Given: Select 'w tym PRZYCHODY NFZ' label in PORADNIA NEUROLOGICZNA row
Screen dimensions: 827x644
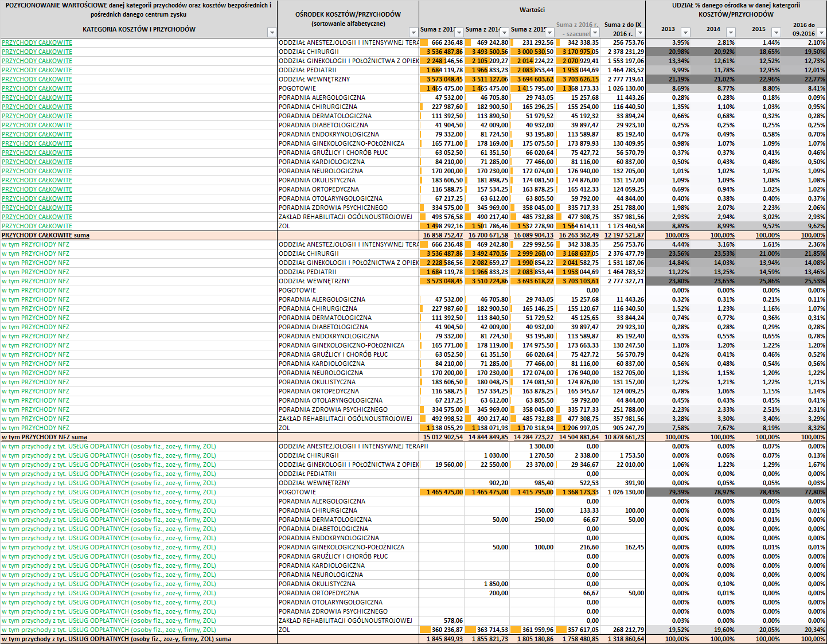Looking at the screenshot, I should pos(36,373).
